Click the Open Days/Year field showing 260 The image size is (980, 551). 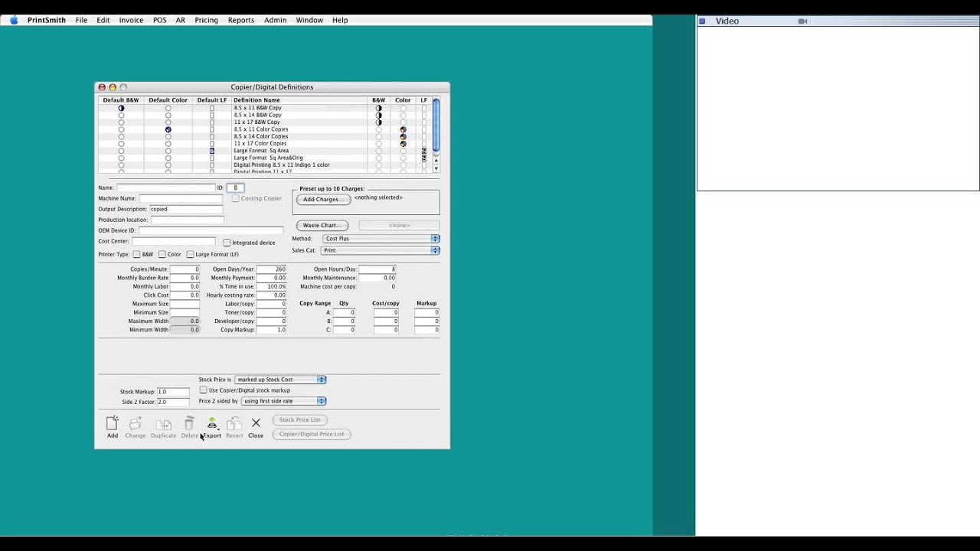(x=271, y=269)
